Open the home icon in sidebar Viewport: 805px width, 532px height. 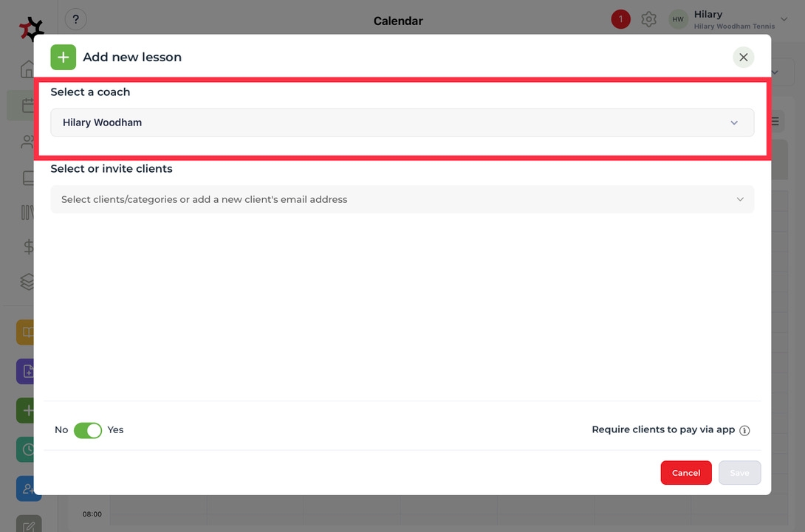(x=28, y=69)
